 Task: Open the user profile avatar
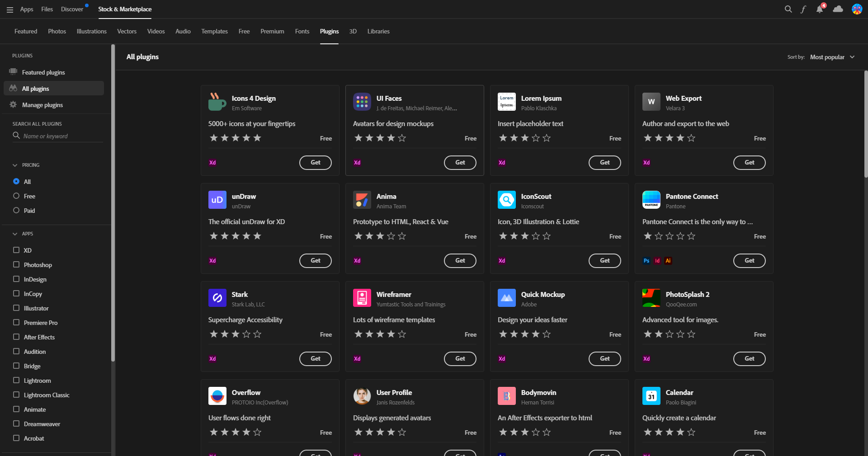857,9
